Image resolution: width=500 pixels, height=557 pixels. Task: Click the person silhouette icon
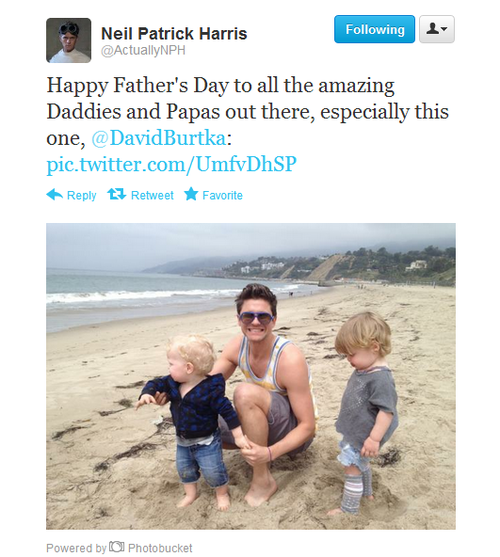pyautogui.click(x=432, y=28)
